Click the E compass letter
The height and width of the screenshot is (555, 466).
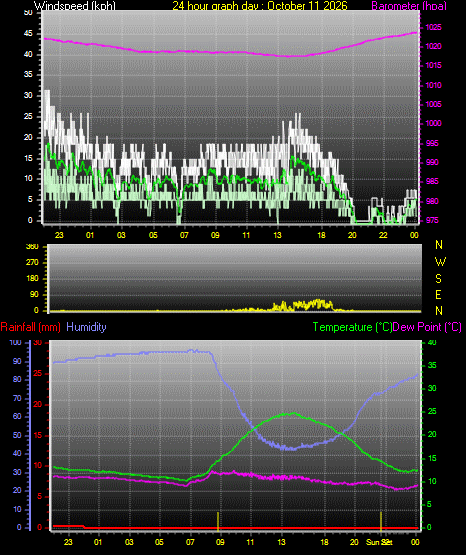[x=439, y=295]
